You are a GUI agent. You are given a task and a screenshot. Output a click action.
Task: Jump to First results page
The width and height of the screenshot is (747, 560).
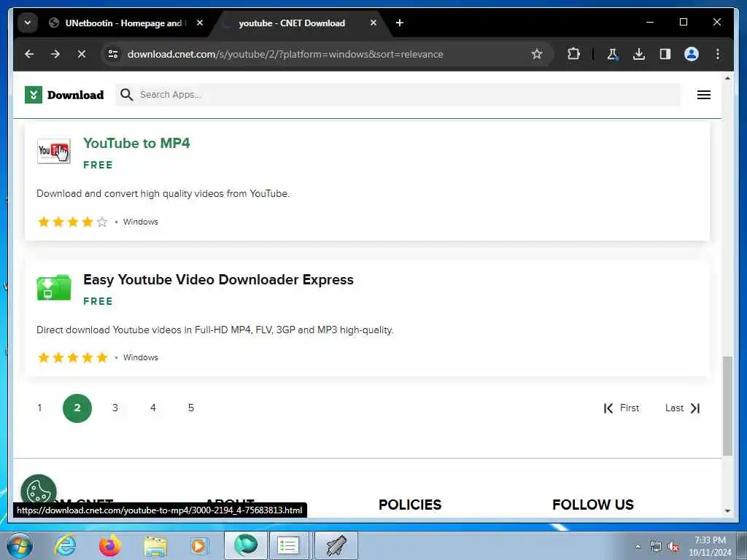(x=622, y=408)
